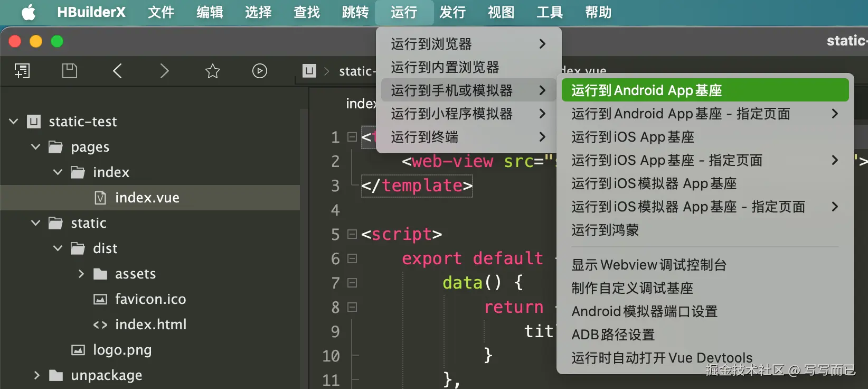Open the 跳转 menu
Screen dimensions: 868x389
point(355,12)
